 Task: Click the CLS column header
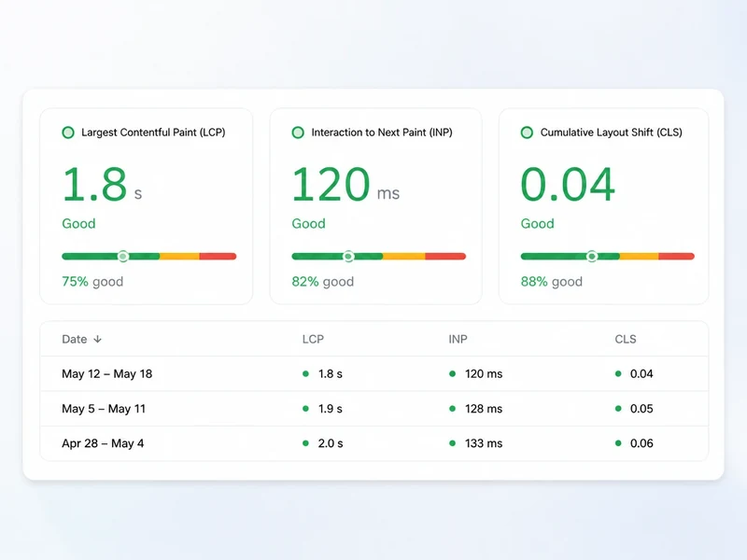pyautogui.click(x=626, y=339)
